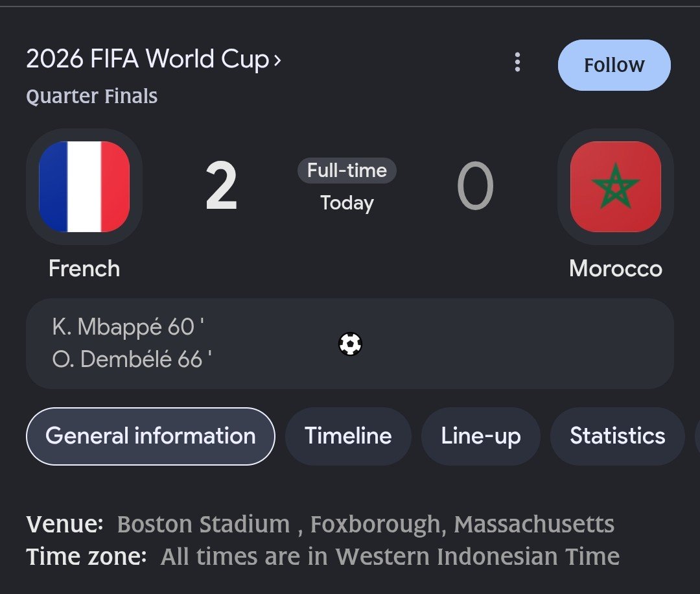Click the partially visible tab after Statistics

(697, 436)
